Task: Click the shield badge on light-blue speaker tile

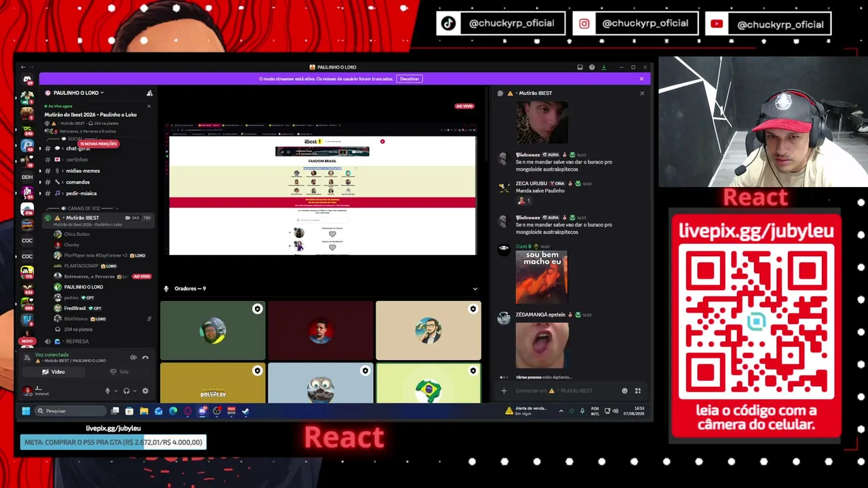Action: pyautogui.click(x=365, y=371)
